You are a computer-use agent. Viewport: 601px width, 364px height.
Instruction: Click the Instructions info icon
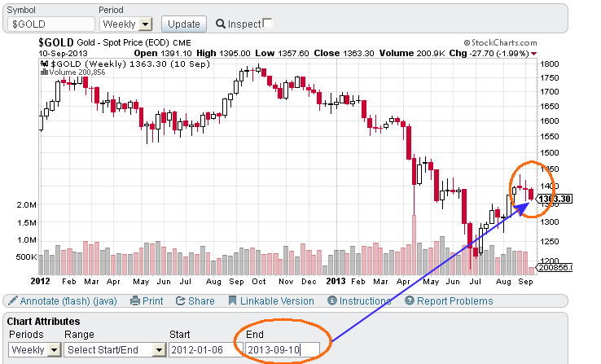pyautogui.click(x=332, y=300)
